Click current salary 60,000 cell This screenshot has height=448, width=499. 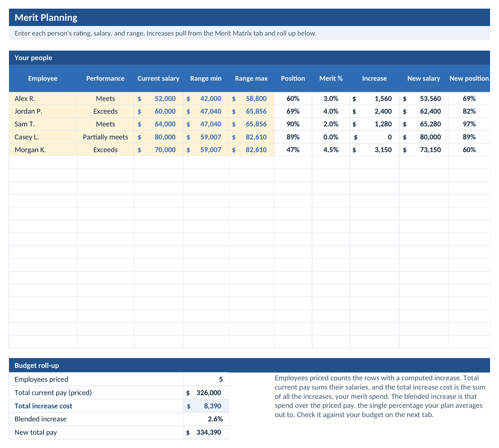click(158, 111)
